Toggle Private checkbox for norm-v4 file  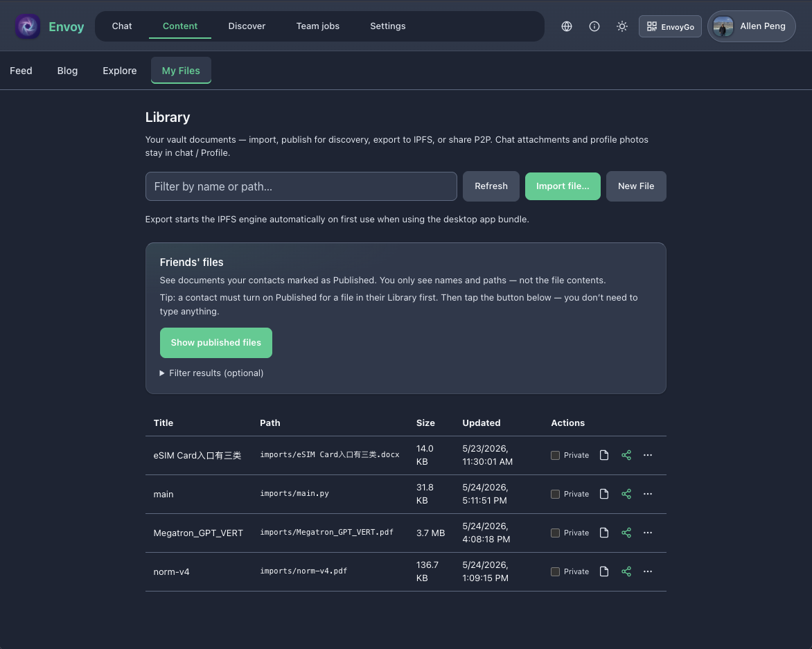(555, 572)
